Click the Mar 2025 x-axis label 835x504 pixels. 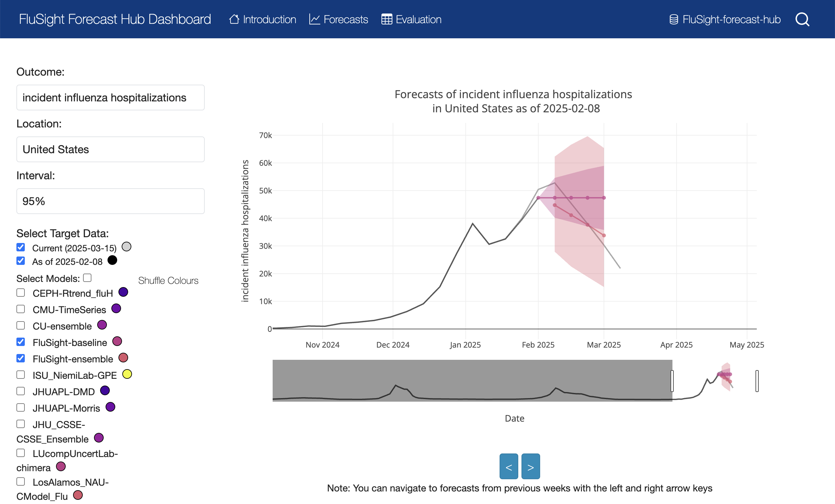(604, 345)
